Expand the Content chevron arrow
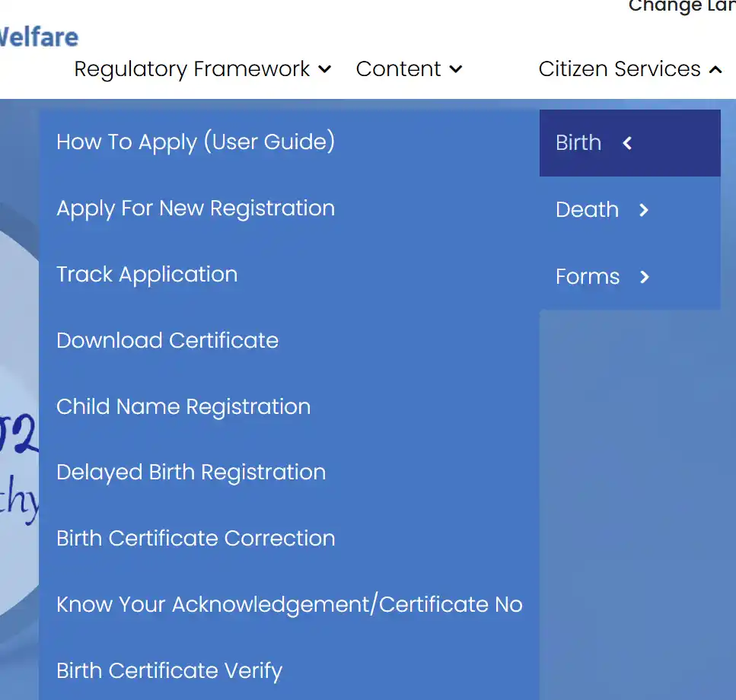The width and height of the screenshot is (736, 700). pyautogui.click(x=455, y=69)
